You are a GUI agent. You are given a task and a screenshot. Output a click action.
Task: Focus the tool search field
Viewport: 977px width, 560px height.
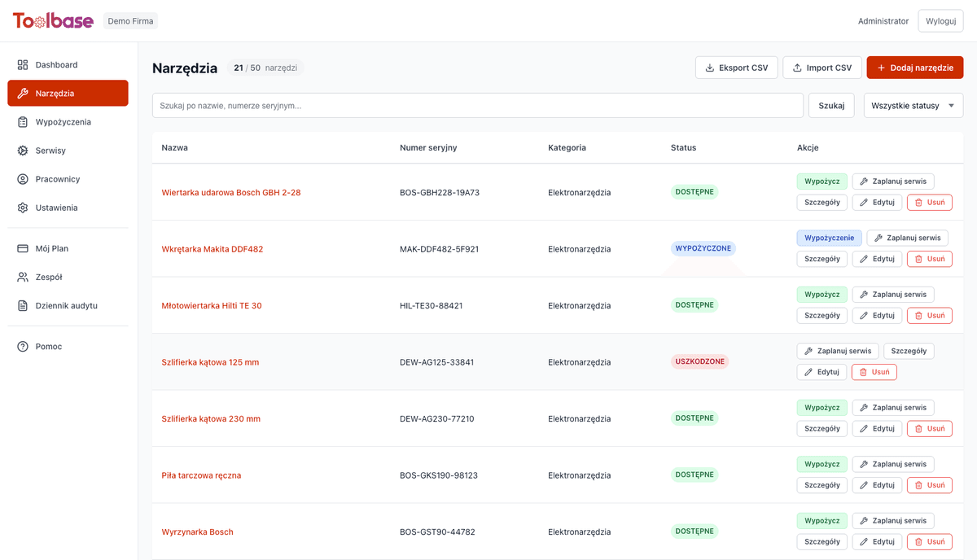(477, 106)
